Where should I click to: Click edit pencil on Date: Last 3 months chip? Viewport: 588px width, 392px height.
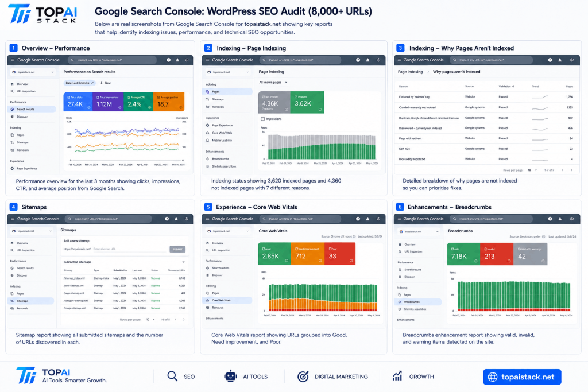[x=92, y=83]
